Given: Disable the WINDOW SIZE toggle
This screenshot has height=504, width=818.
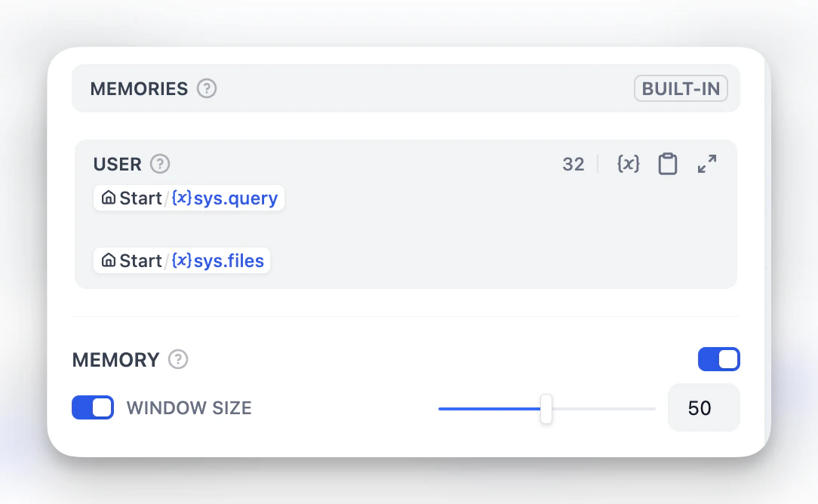Looking at the screenshot, I should (93, 407).
